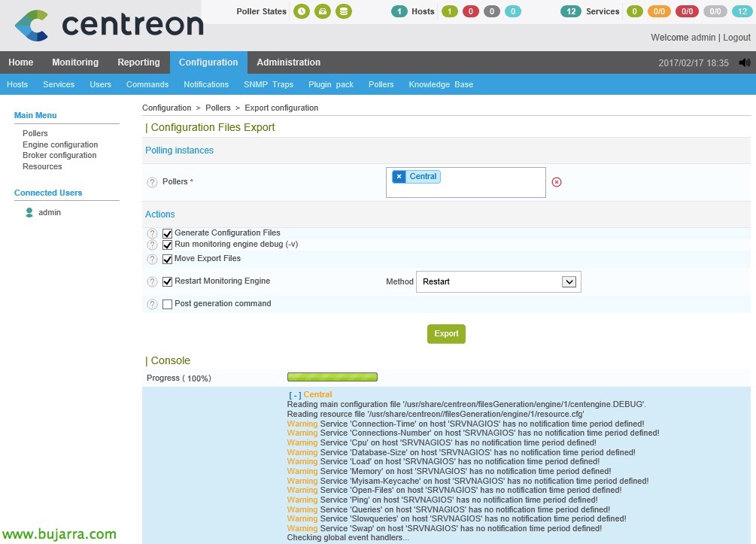Remove the Central poller tag
756x544 pixels.
click(399, 177)
